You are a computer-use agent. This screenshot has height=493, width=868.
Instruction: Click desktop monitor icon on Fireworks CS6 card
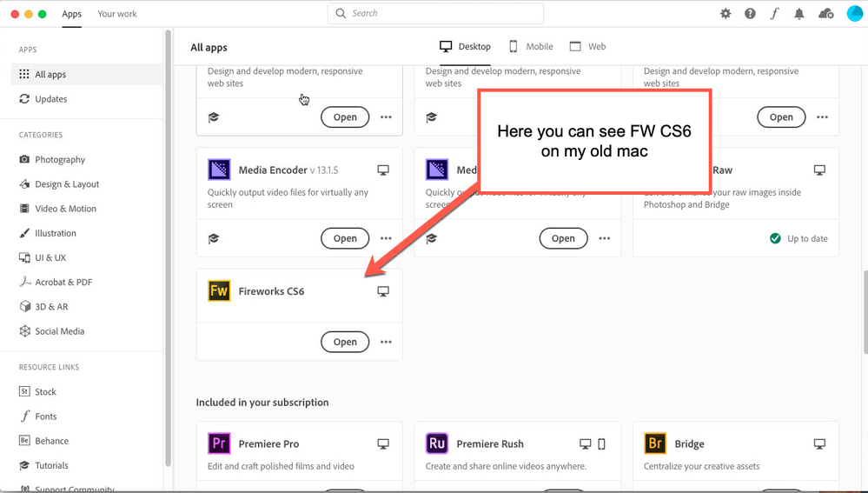click(383, 291)
